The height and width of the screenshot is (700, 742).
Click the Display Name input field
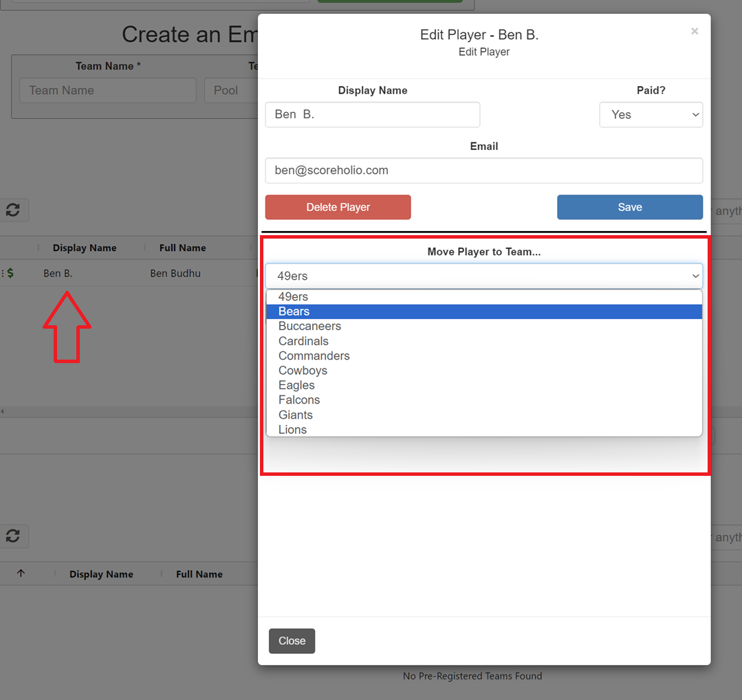[372, 115]
